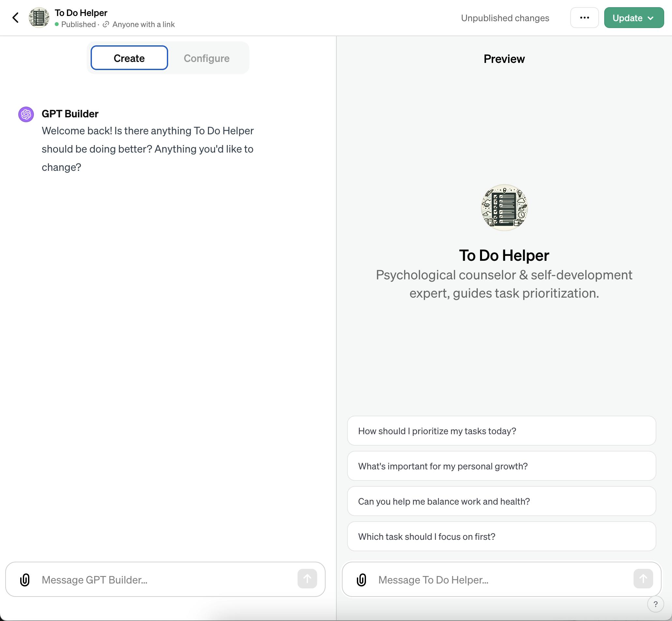Attach a file in GPT Builder chat
The height and width of the screenshot is (621, 672).
tap(25, 580)
